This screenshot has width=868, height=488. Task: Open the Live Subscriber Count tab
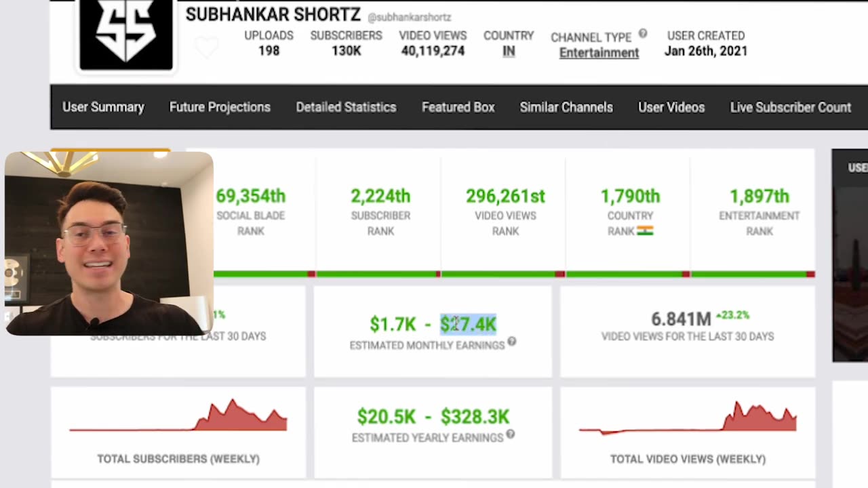point(791,107)
